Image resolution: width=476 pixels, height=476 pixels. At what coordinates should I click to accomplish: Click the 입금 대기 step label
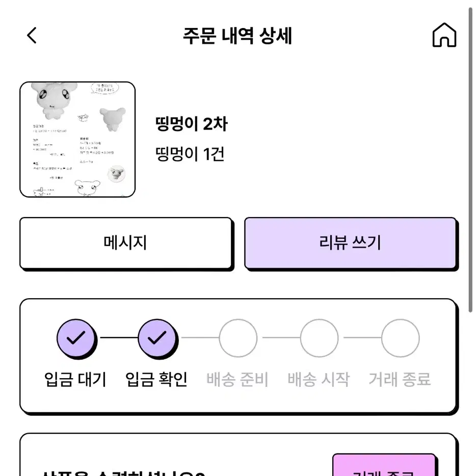click(75, 379)
